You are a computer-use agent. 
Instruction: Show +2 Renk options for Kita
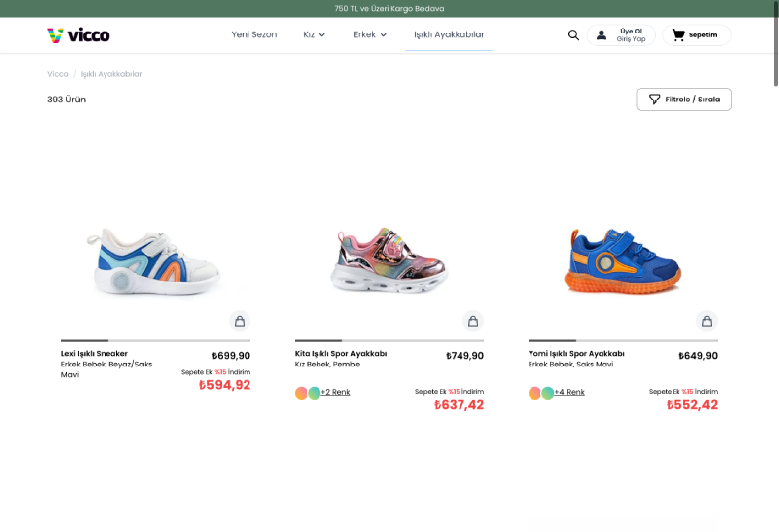coord(335,392)
